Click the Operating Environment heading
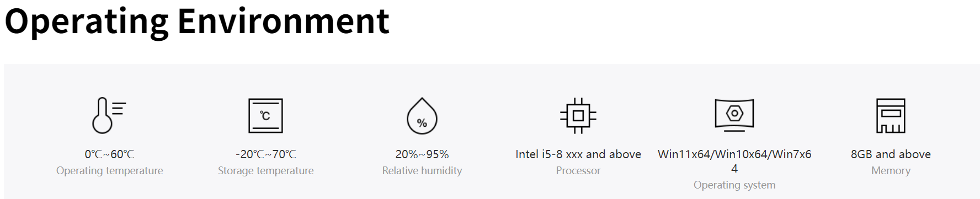The width and height of the screenshot is (980, 199). [197, 21]
